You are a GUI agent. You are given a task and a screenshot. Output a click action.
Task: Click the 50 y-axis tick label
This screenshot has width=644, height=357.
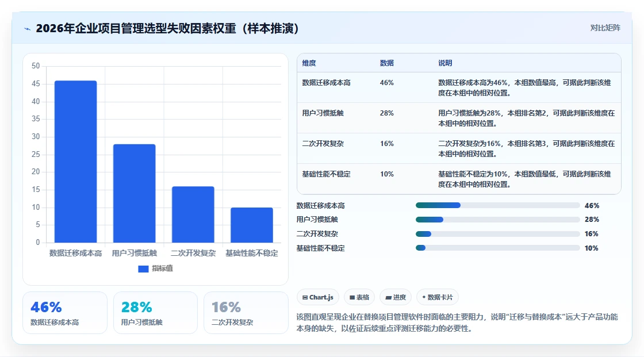point(36,66)
